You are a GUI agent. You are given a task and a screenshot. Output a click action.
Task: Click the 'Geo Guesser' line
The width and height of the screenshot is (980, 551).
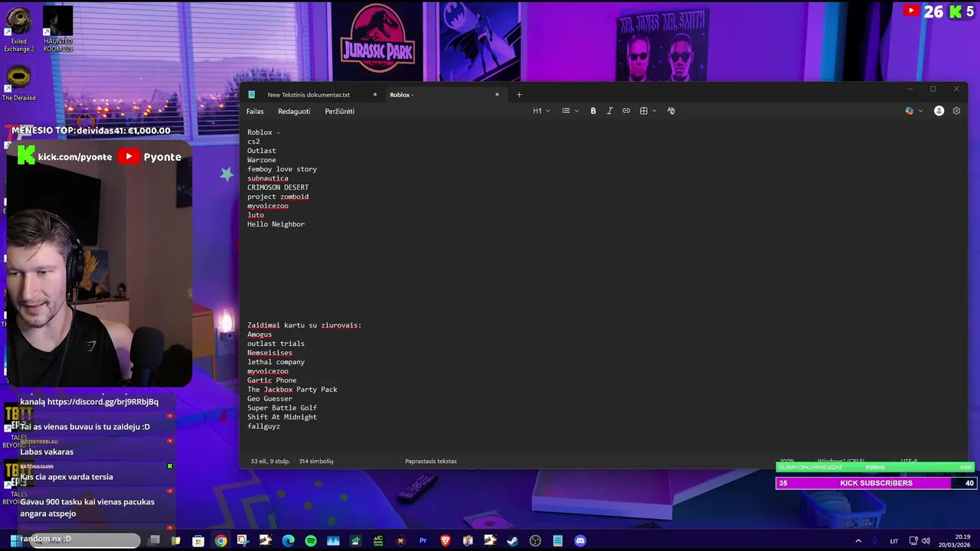pos(269,399)
